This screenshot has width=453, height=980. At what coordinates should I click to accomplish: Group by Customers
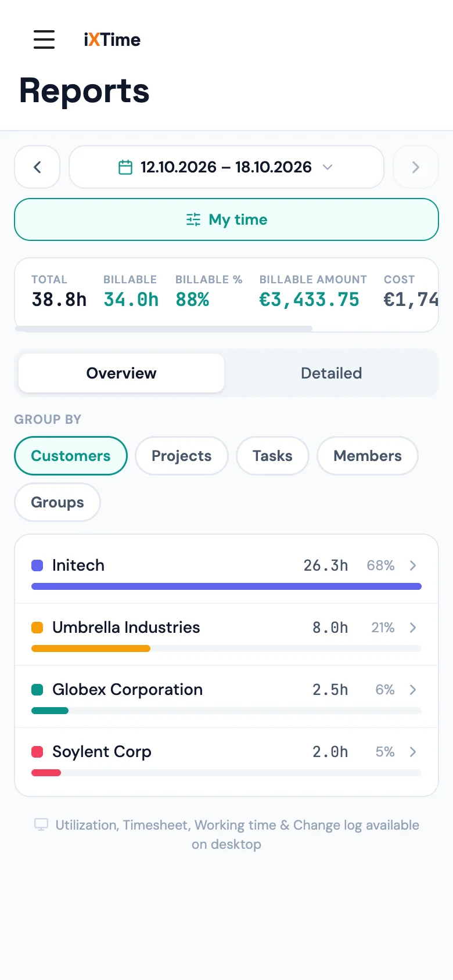[71, 456]
